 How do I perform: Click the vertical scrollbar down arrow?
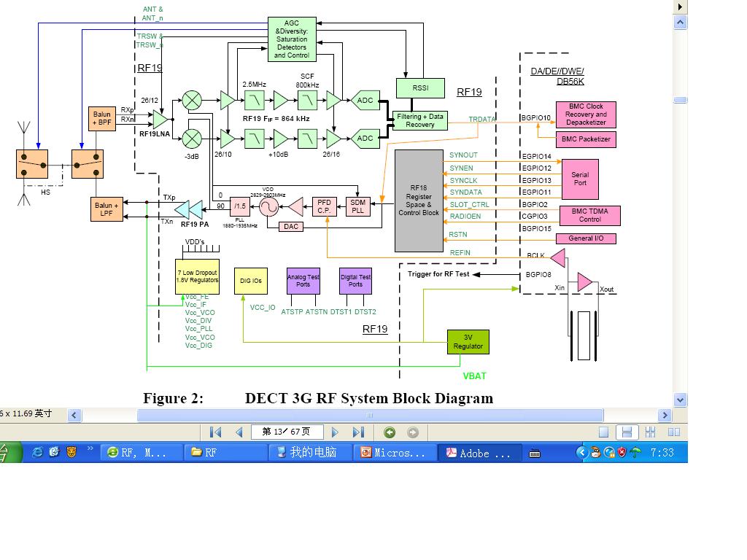click(681, 400)
